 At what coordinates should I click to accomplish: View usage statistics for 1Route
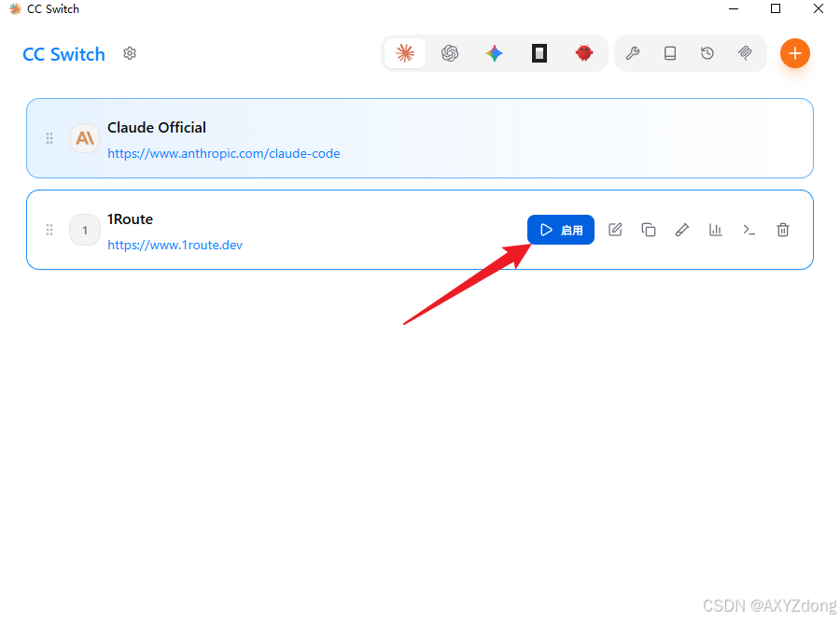[x=716, y=230]
